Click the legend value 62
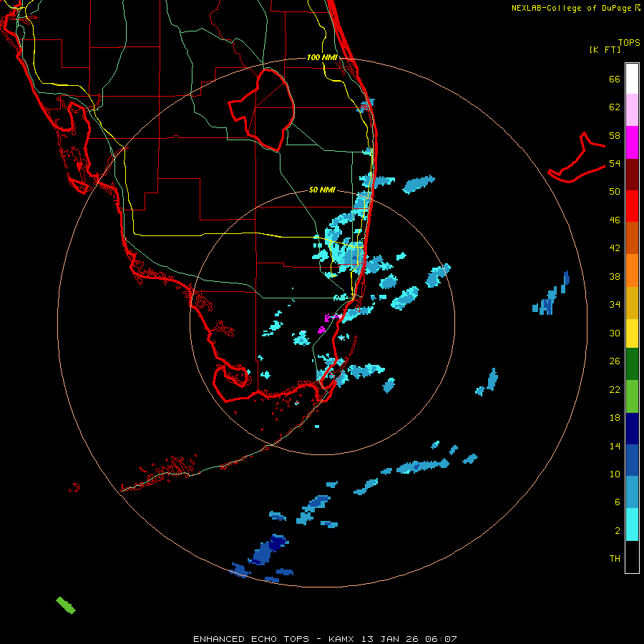 coord(615,107)
